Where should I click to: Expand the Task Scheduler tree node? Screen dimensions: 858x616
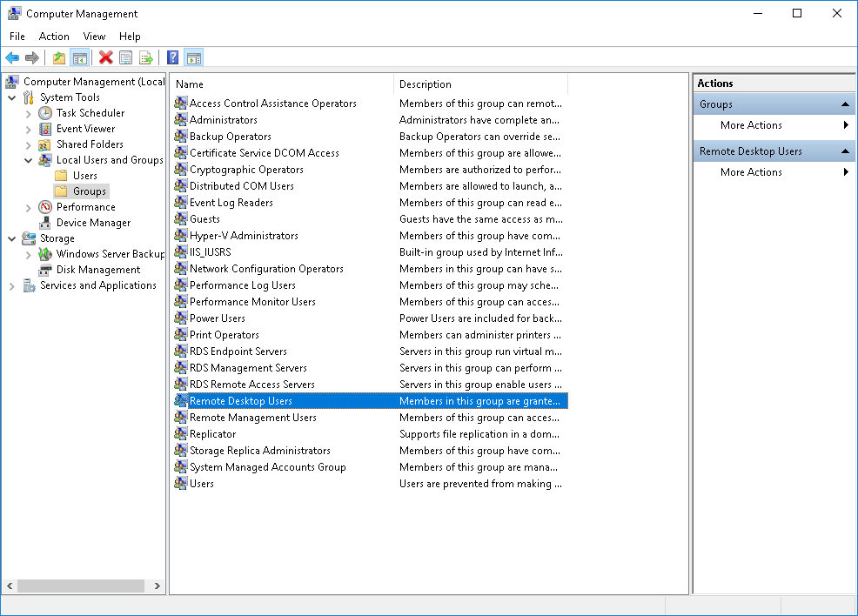(29, 114)
